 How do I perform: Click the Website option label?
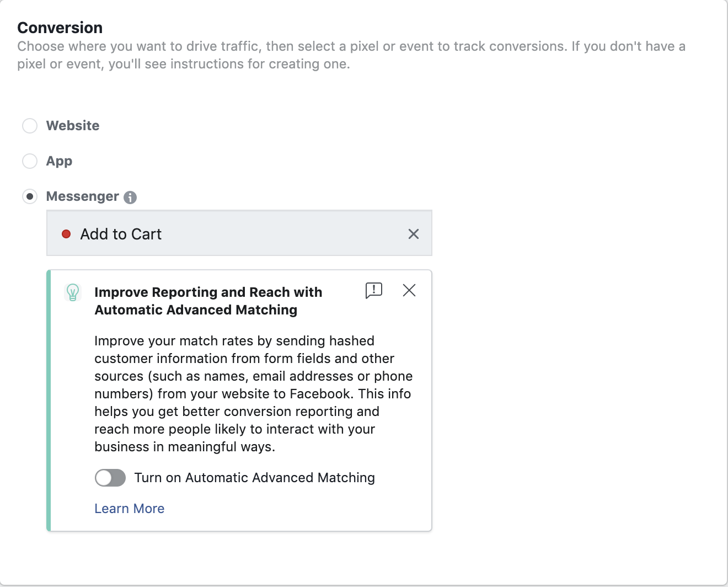pyautogui.click(x=73, y=126)
